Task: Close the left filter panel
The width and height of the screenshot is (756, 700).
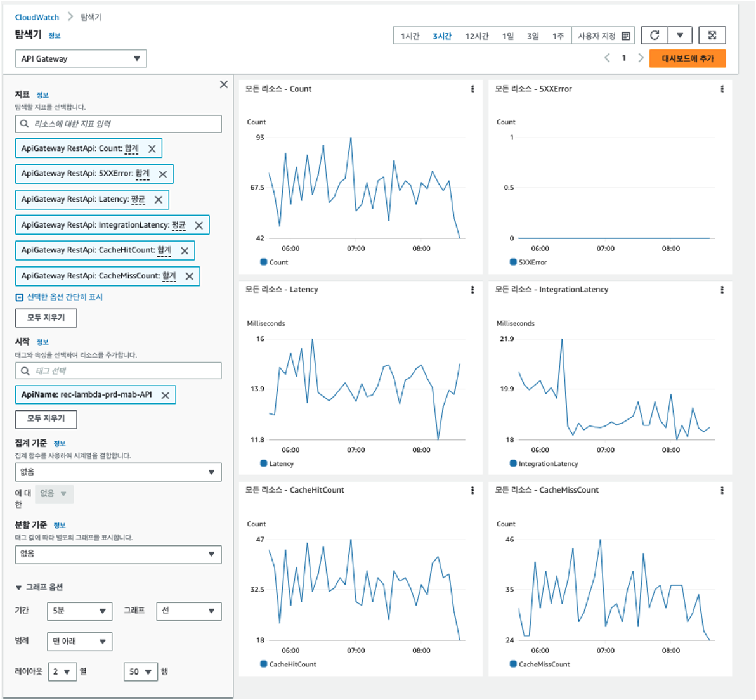Action: click(224, 84)
